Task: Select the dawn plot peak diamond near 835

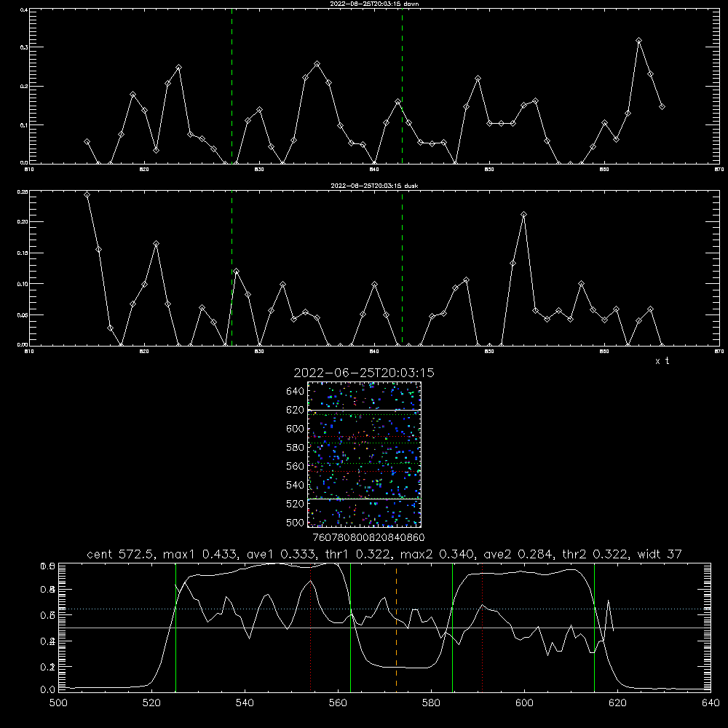Action: 317,64
